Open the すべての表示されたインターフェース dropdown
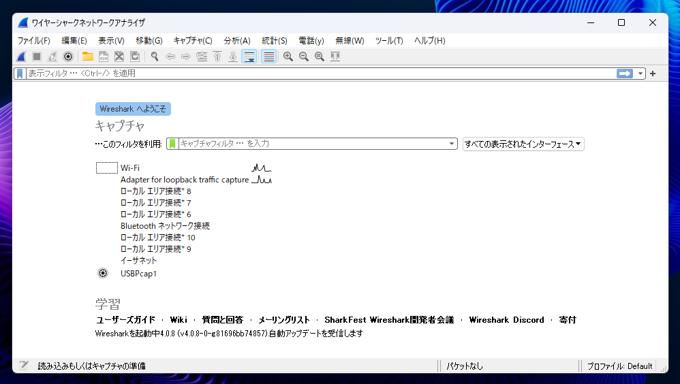 click(x=523, y=144)
